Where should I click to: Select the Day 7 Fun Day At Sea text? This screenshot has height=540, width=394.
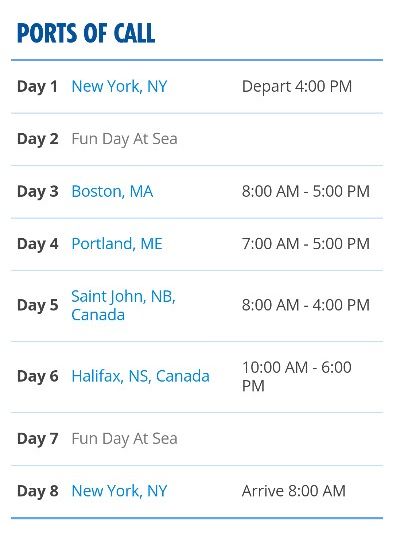124,439
